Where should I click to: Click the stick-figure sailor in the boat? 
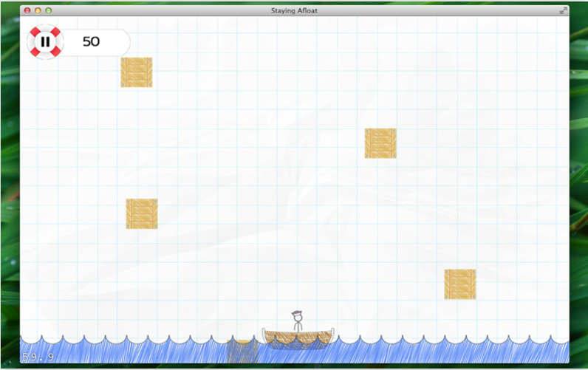click(x=298, y=321)
